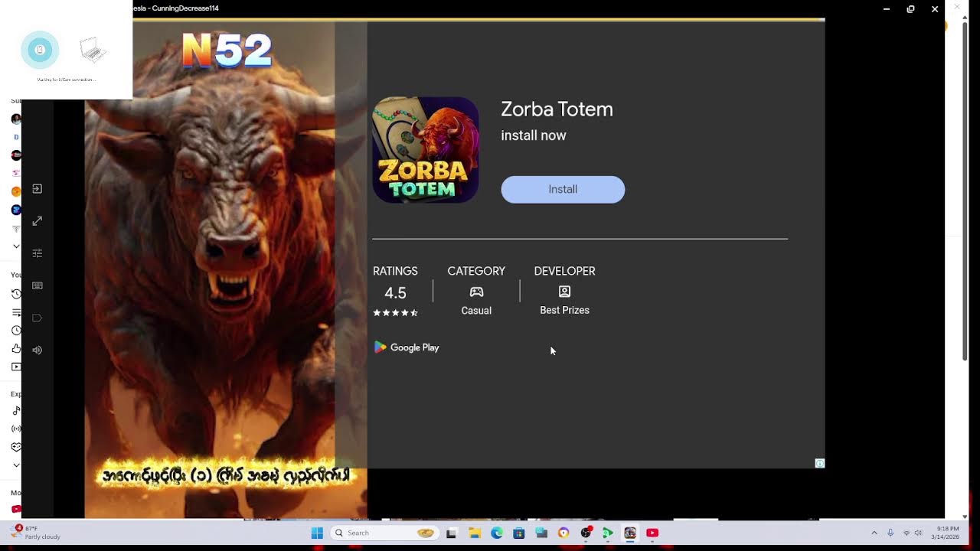Click the taskbar Search box
Image resolution: width=980 pixels, height=551 pixels.
[x=384, y=533]
